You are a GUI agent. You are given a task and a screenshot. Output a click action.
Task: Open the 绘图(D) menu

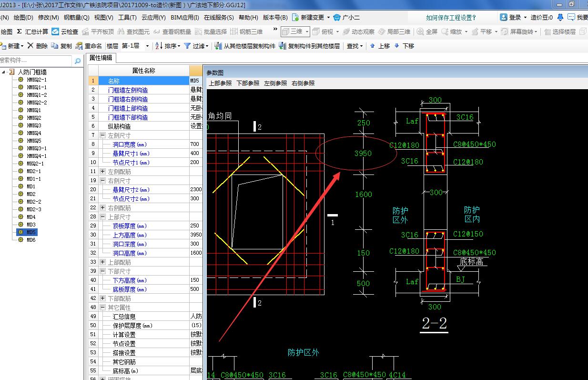pyautogui.click(x=23, y=17)
